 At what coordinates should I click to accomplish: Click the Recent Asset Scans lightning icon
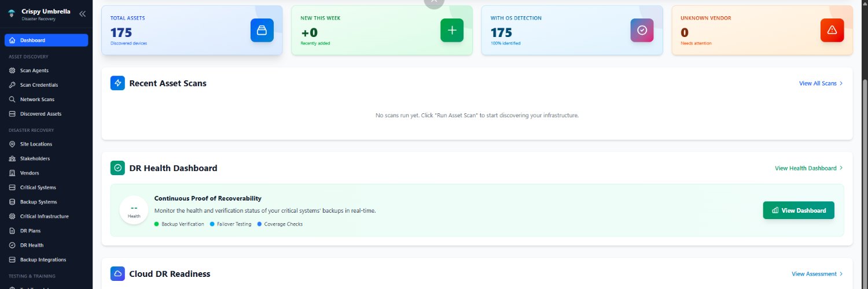[117, 83]
